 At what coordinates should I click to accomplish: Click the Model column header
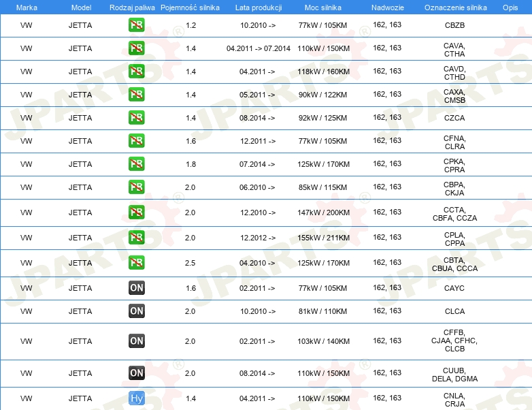pos(81,7)
